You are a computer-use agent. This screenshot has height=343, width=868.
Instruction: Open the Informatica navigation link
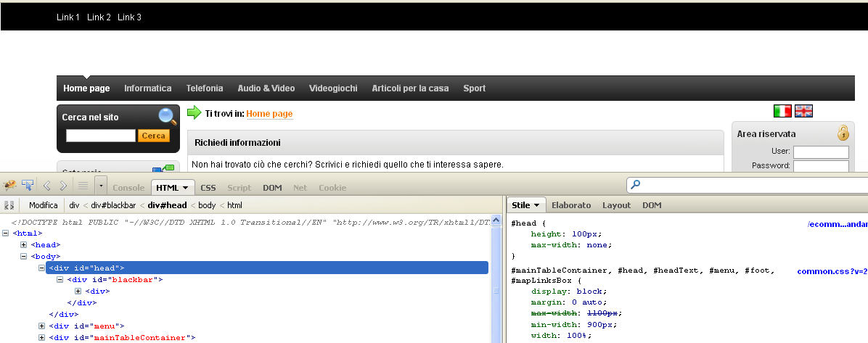[147, 88]
